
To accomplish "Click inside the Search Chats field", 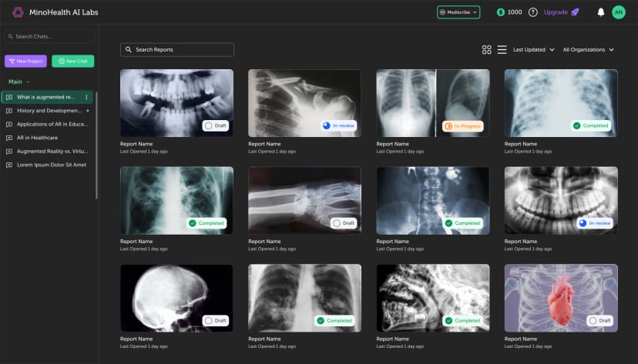I will tap(49, 36).
